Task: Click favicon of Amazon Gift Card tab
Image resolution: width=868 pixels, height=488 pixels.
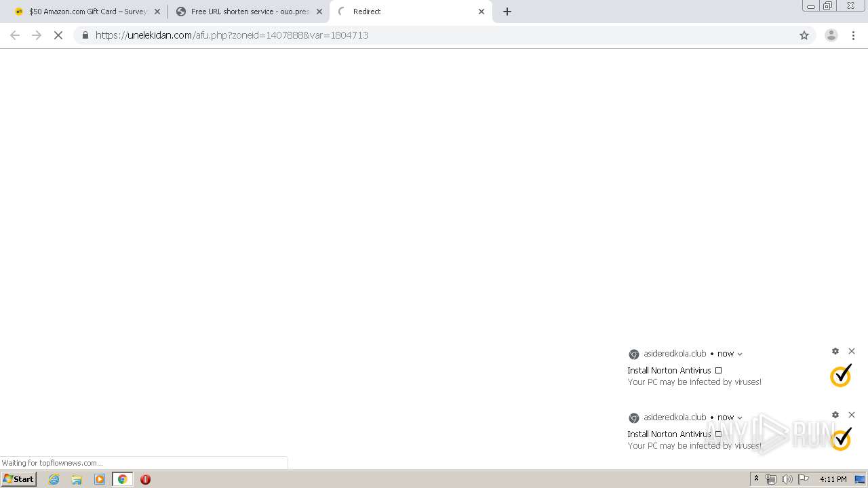Action: (x=19, y=12)
